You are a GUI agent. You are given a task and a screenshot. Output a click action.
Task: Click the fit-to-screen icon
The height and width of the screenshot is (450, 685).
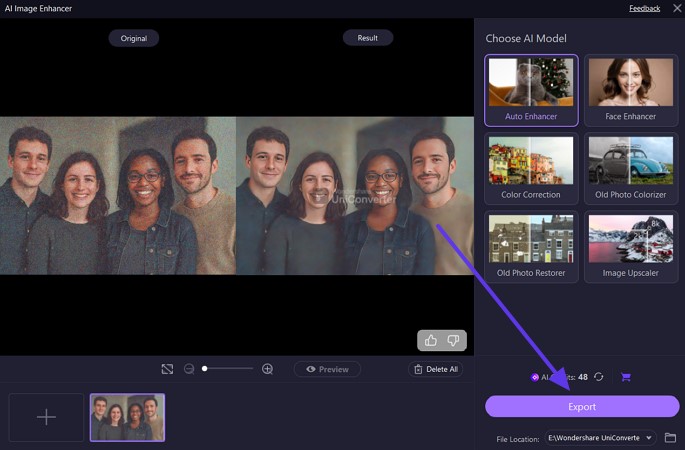coord(167,369)
